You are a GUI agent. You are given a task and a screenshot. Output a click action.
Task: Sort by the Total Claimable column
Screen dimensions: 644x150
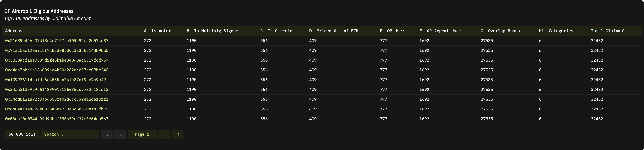click(x=609, y=31)
